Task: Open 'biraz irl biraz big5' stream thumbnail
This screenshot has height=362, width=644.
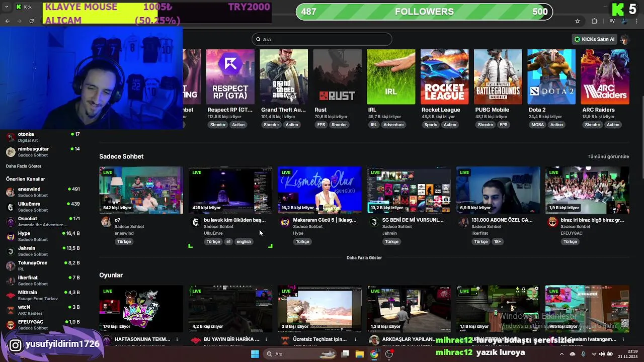Action: click(x=587, y=190)
